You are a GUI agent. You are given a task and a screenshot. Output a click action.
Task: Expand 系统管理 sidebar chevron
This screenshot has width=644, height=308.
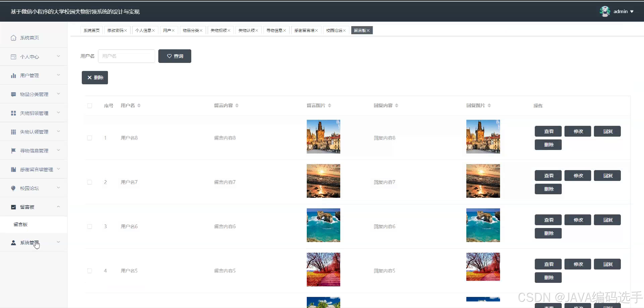pos(58,242)
